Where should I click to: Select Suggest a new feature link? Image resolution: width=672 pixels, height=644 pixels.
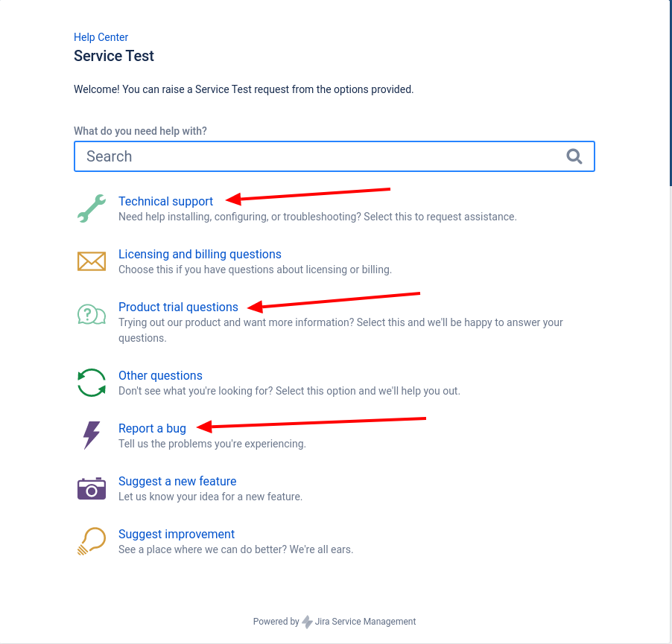[177, 481]
